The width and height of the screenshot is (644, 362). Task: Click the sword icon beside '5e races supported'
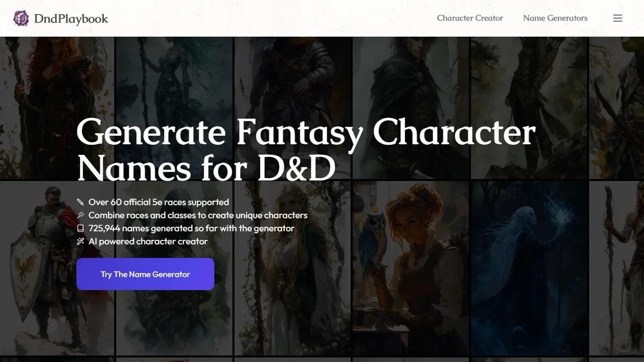pos(80,202)
